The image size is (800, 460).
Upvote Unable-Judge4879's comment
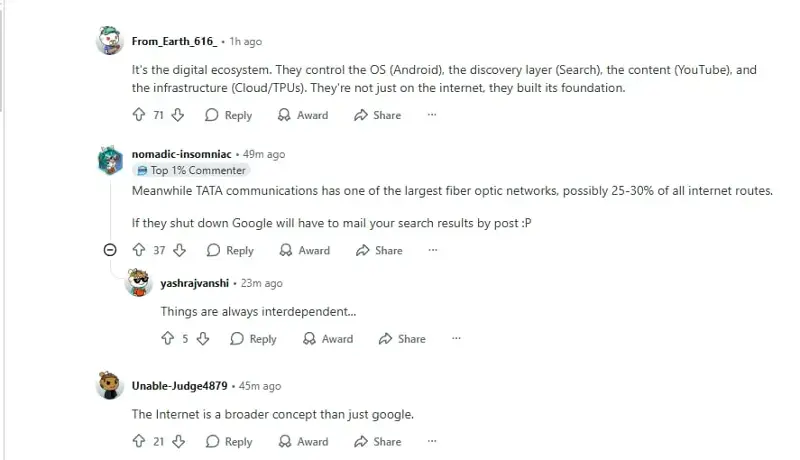[139, 441]
